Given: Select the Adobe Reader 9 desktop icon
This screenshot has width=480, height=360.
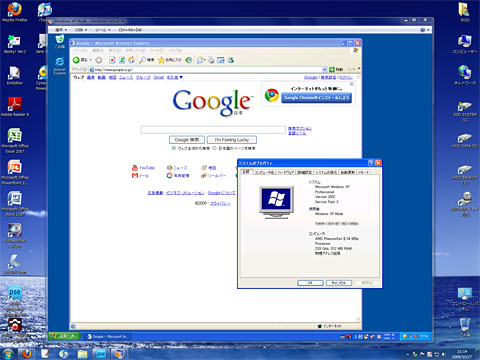Looking at the screenshot, I should 15,107.
